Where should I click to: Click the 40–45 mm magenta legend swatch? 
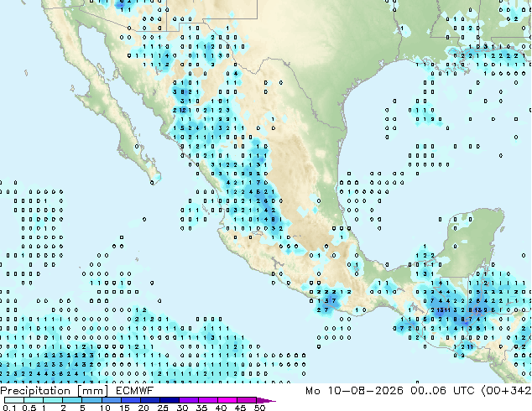click(227, 400)
